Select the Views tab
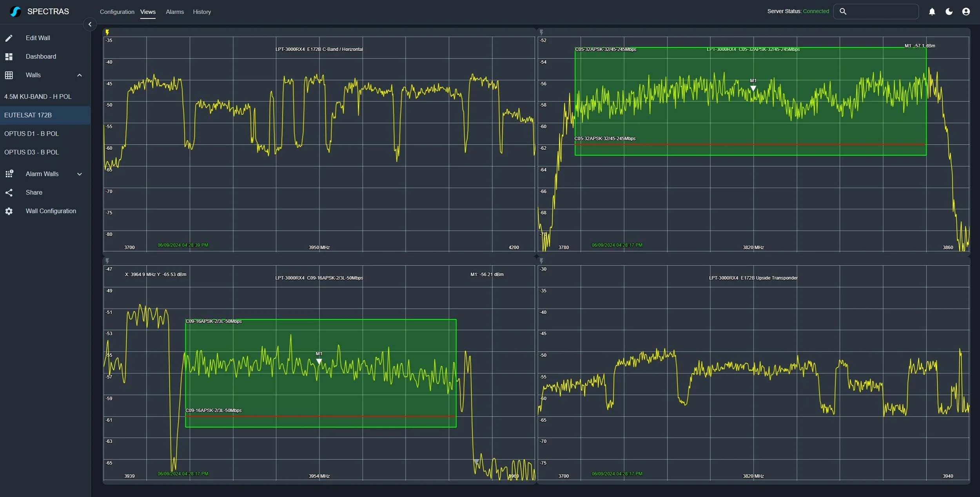This screenshot has width=980, height=497. coord(148,12)
